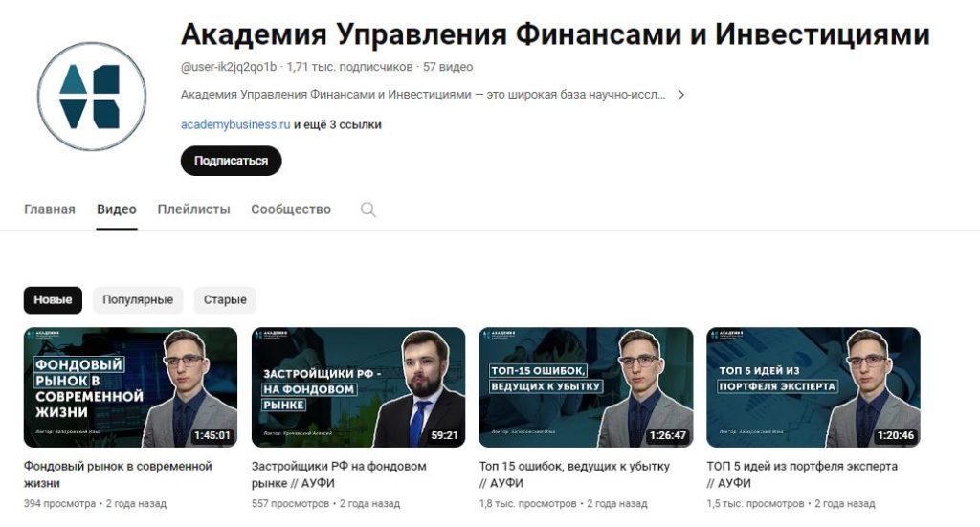Open the academybusiness.ru link
The height and width of the screenshot is (527, 980).
[x=235, y=124]
